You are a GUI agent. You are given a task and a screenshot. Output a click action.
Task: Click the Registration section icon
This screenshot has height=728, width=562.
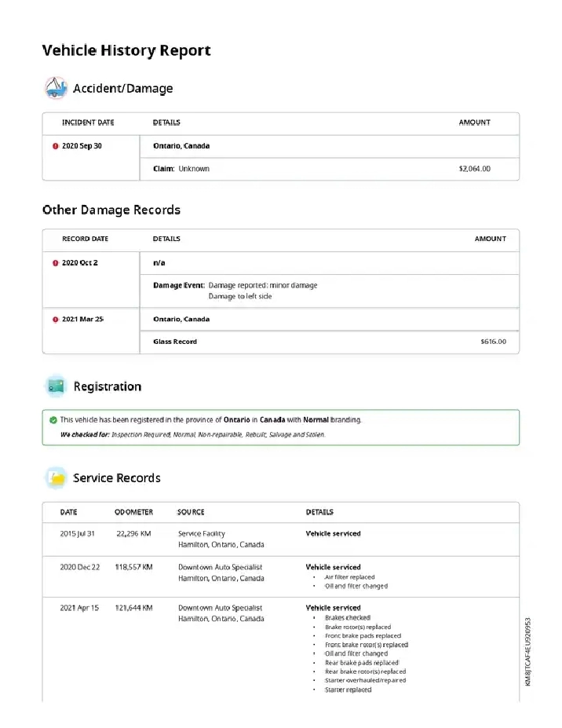tap(55, 386)
